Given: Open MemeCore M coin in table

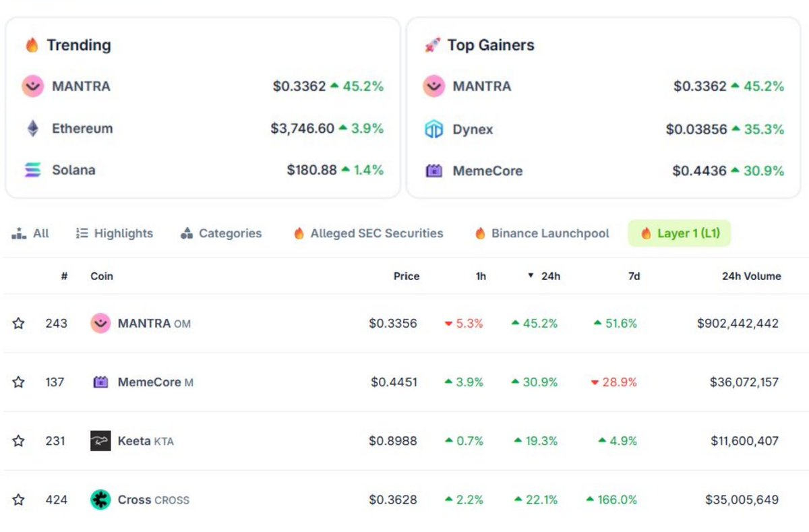Looking at the screenshot, I should coord(156,382).
